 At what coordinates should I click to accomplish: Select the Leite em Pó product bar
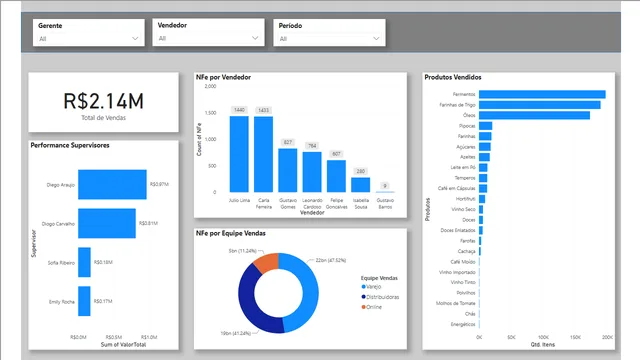click(x=483, y=168)
